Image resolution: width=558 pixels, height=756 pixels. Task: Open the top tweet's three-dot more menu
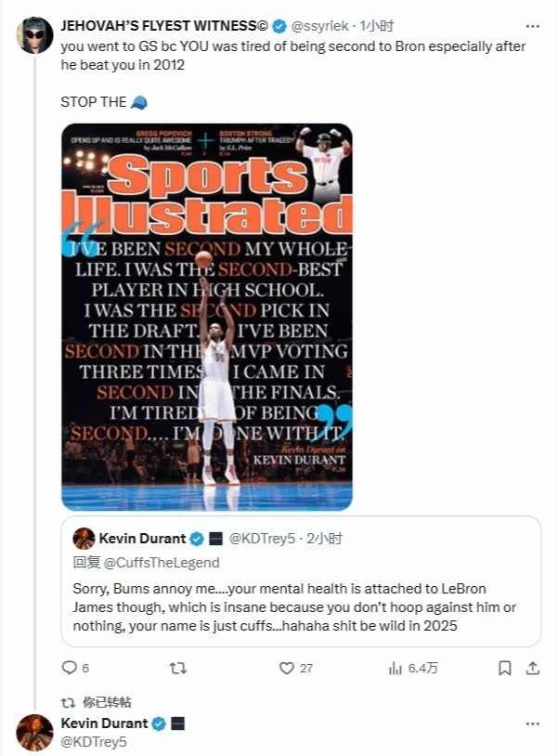(532, 26)
